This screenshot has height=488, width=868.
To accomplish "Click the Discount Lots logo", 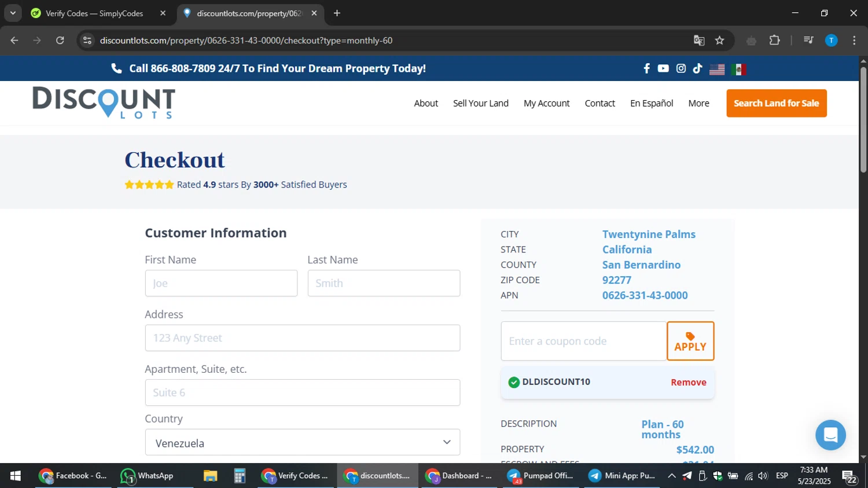I will [x=104, y=102].
